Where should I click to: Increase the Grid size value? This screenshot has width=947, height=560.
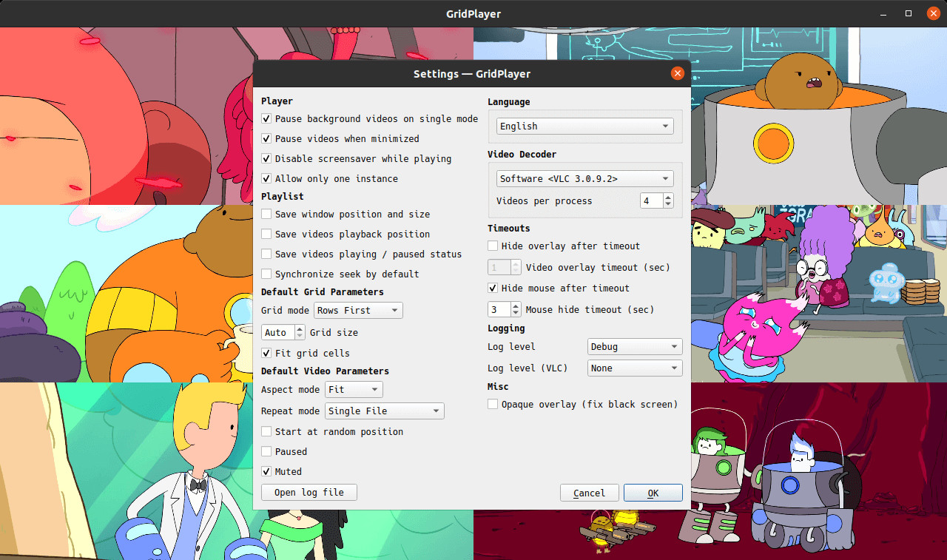tap(300, 328)
